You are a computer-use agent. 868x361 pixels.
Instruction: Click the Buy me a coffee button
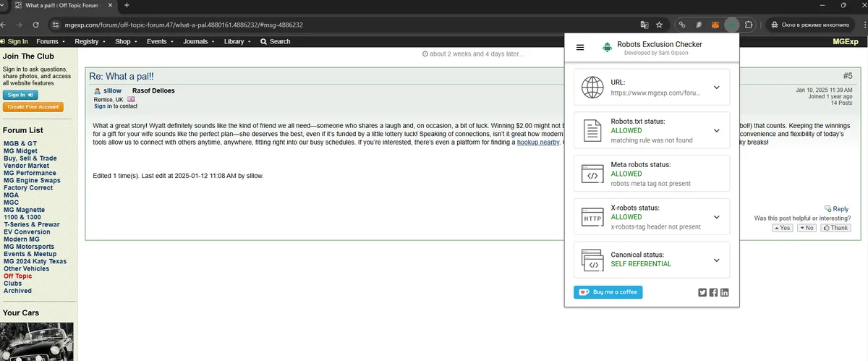point(608,292)
